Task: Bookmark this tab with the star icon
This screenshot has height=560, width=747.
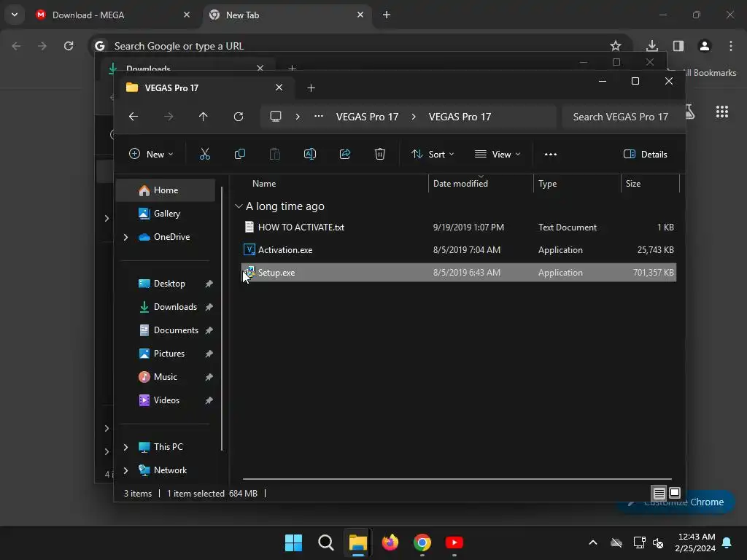Action: point(616,46)
